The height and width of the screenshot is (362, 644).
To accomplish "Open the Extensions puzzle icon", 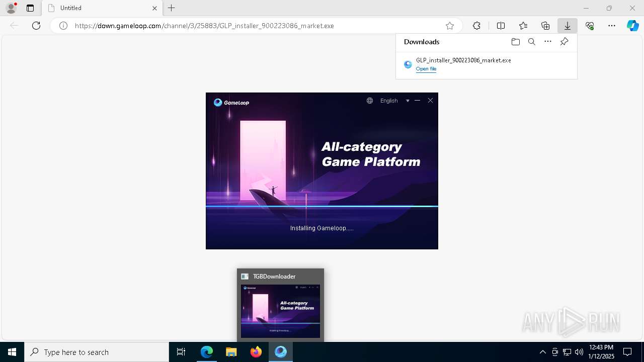I will coord(476,26).
